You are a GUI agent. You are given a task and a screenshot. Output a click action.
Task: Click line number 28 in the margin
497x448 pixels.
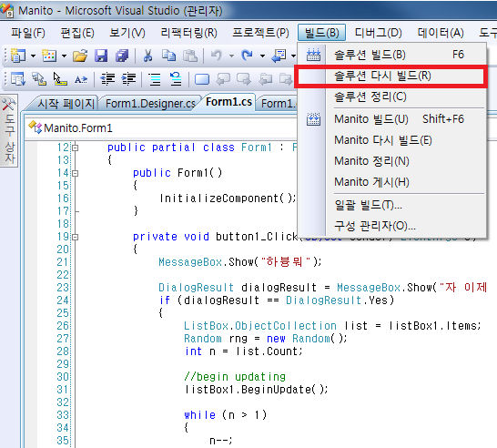[63, 351]
